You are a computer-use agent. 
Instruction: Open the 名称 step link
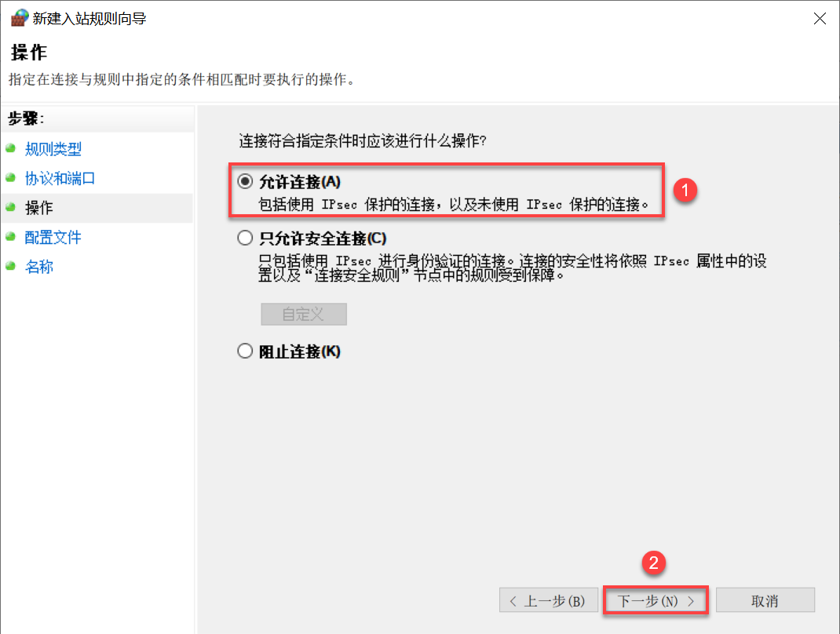pos(39,267)
